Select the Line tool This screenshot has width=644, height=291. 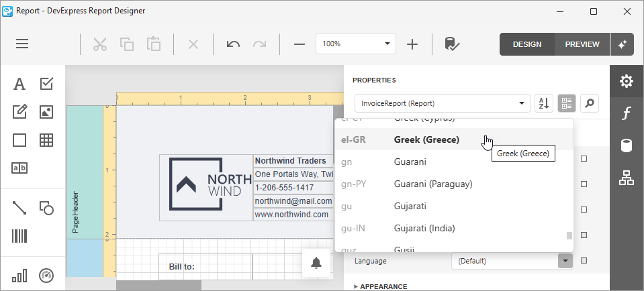19,208
